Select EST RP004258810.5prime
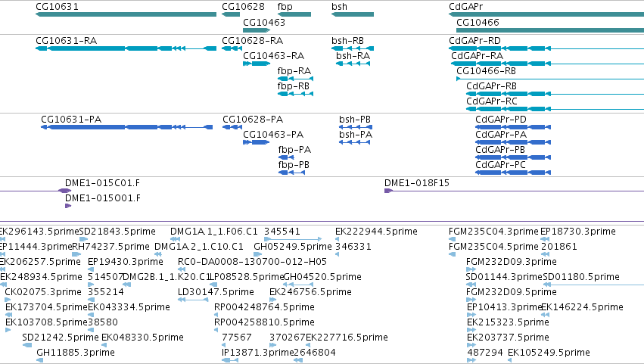 point(265,322)
